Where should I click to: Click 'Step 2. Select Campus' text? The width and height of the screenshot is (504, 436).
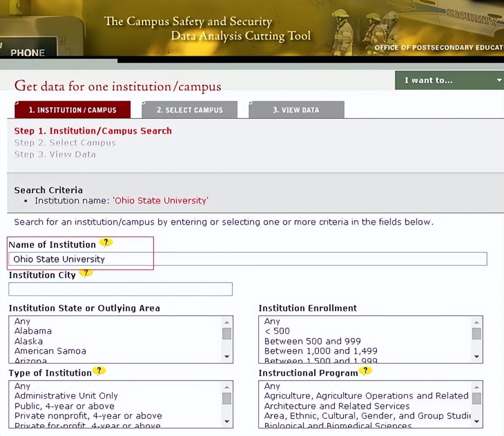(65, 143)
